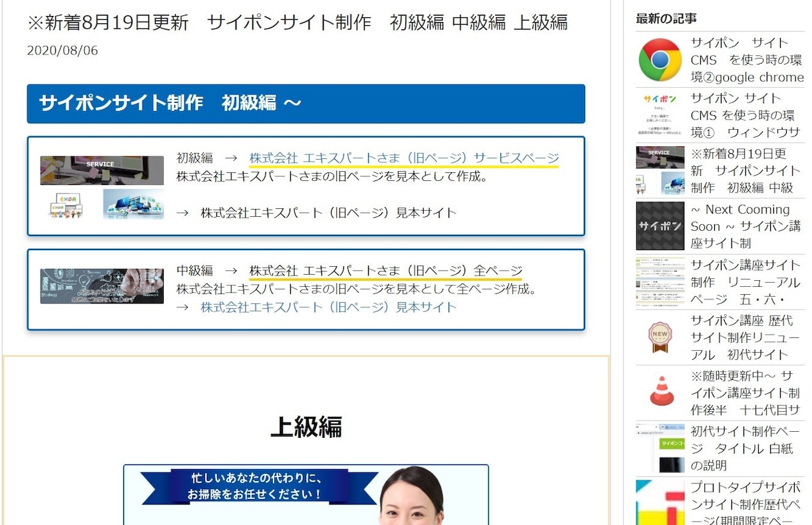Click the SERVICE banner image in 初級編 box

click(102, 170)
